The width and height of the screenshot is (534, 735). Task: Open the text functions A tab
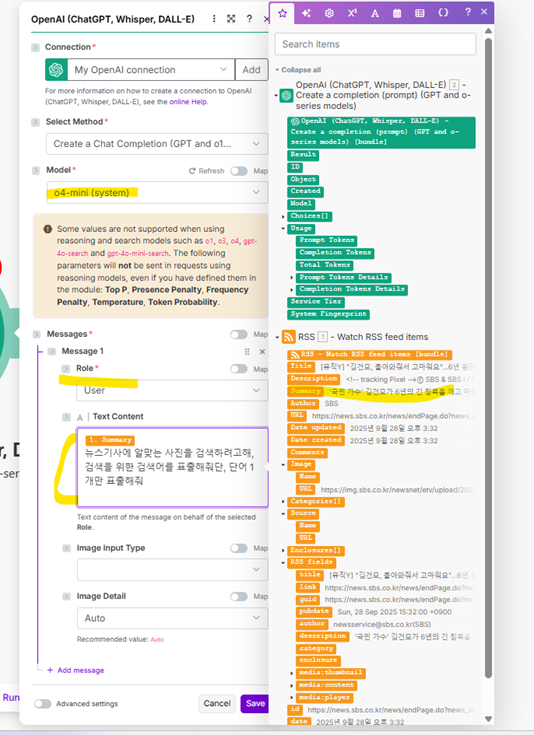(x=375, y=13)
